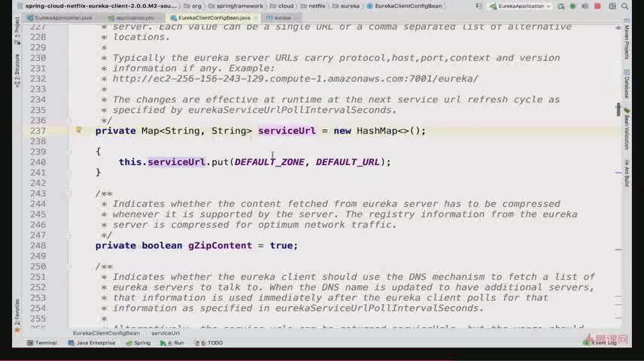Open the 4: Run tool window
644x361 pixels.
tap(172, 342)
